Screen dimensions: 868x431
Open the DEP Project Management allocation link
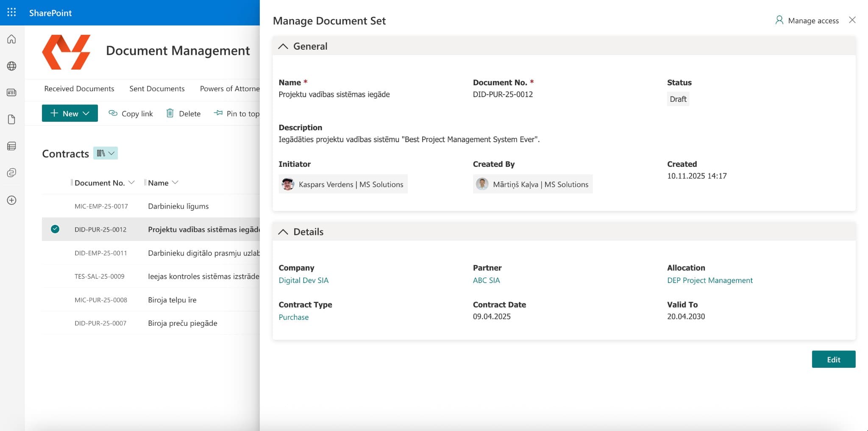point(710,280)
